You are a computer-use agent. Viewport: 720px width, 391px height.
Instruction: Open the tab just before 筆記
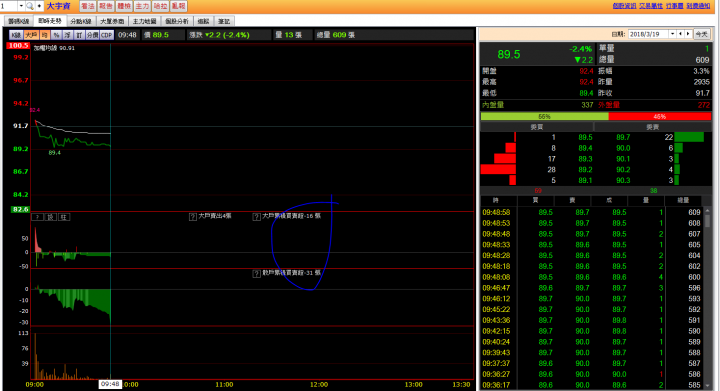[203, 21]
